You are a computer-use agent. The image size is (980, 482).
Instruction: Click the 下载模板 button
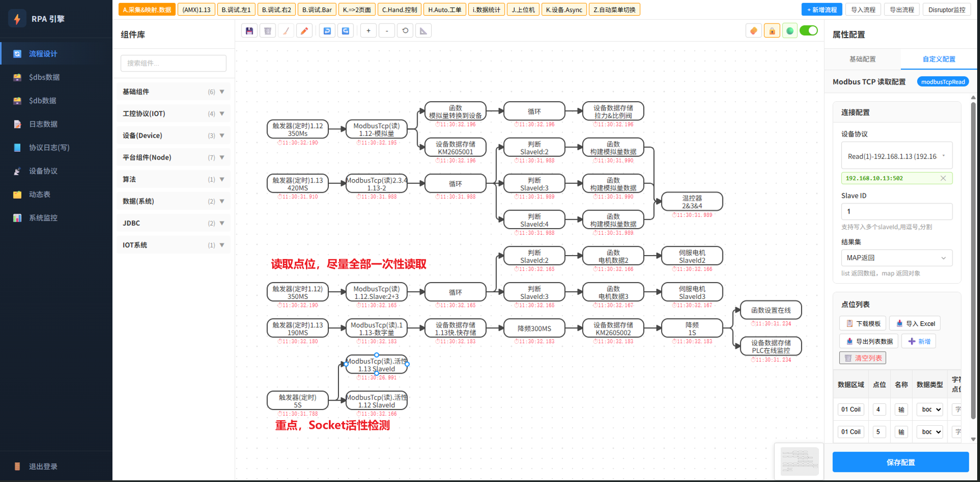click(x=863, y=324)
